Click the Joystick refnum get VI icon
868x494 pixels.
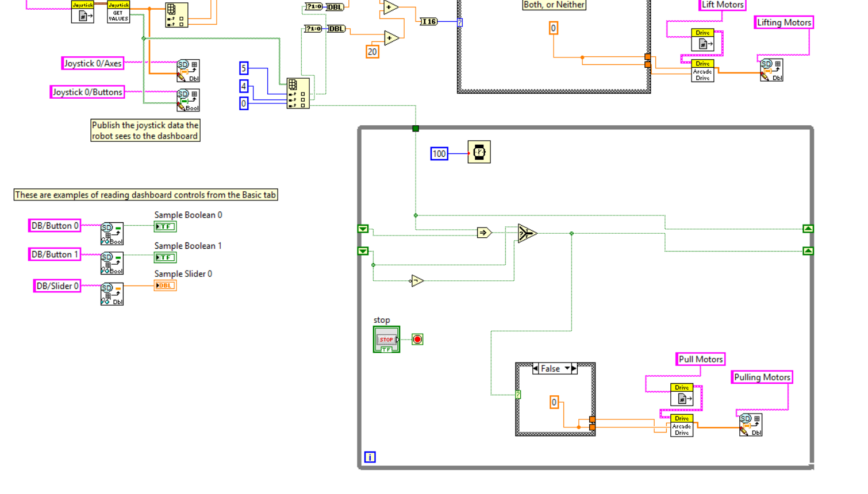point(83,12)
